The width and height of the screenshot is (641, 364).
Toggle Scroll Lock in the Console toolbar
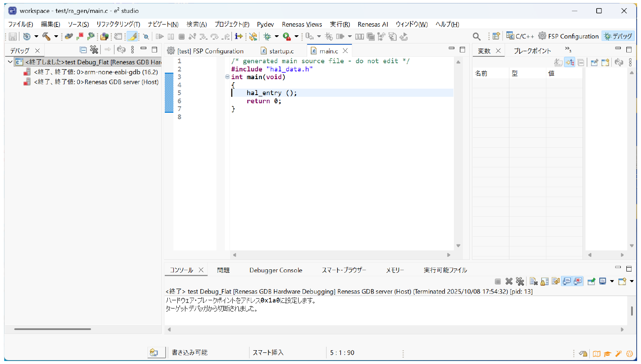(x=545, y=281)
